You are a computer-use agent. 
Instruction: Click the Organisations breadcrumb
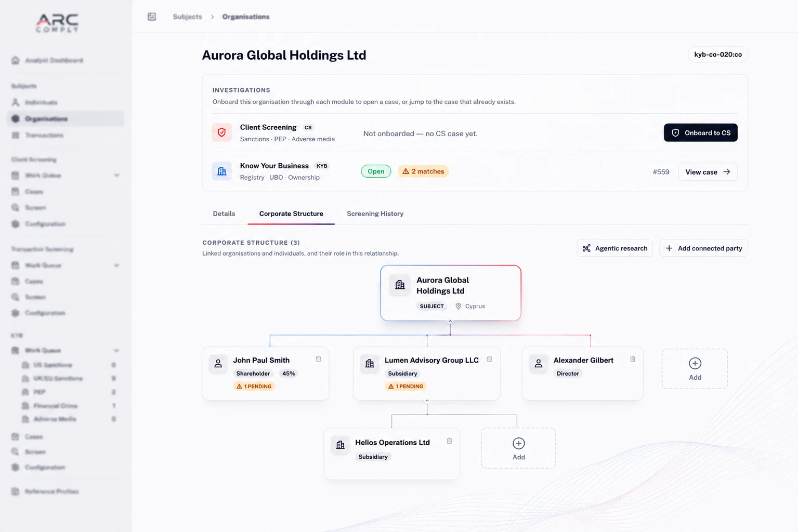(x=246, y=17)
